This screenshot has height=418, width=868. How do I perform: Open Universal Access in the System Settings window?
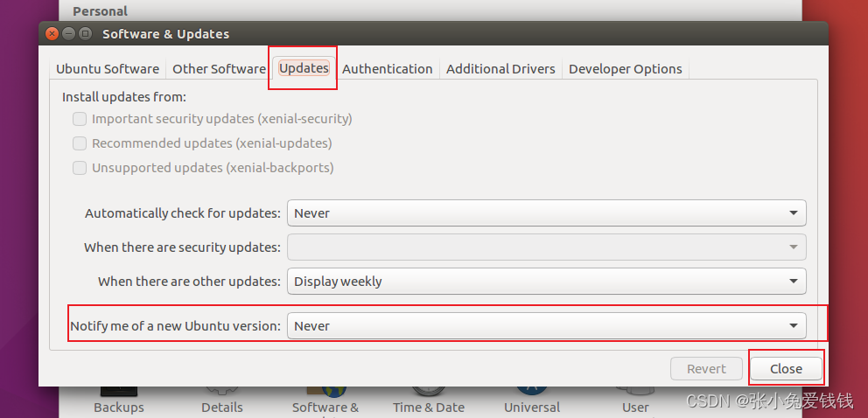tap(532, 400)
